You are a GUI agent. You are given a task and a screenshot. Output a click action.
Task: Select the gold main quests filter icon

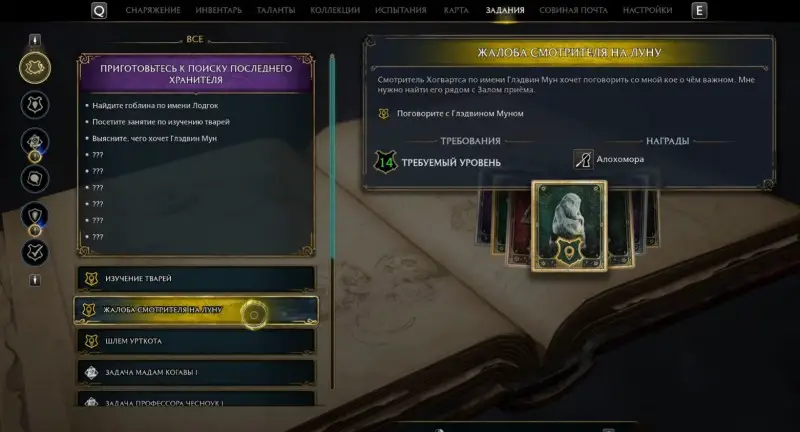[35, 68]
